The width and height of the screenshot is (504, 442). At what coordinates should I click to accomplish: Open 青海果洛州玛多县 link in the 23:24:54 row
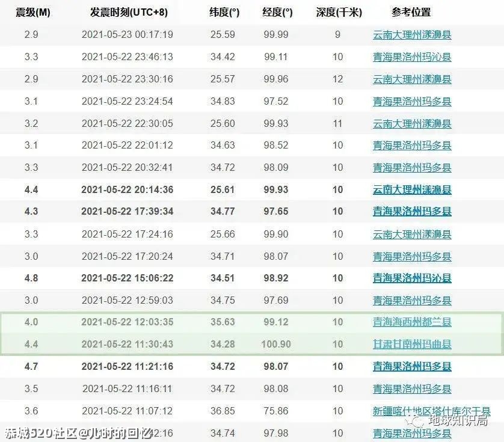click(412, 101)
